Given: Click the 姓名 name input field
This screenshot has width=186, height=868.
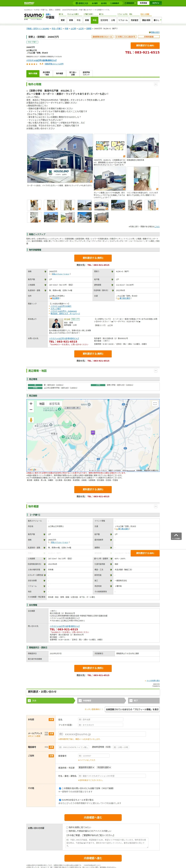Looking at the screenshot, I should pos(100,720).
